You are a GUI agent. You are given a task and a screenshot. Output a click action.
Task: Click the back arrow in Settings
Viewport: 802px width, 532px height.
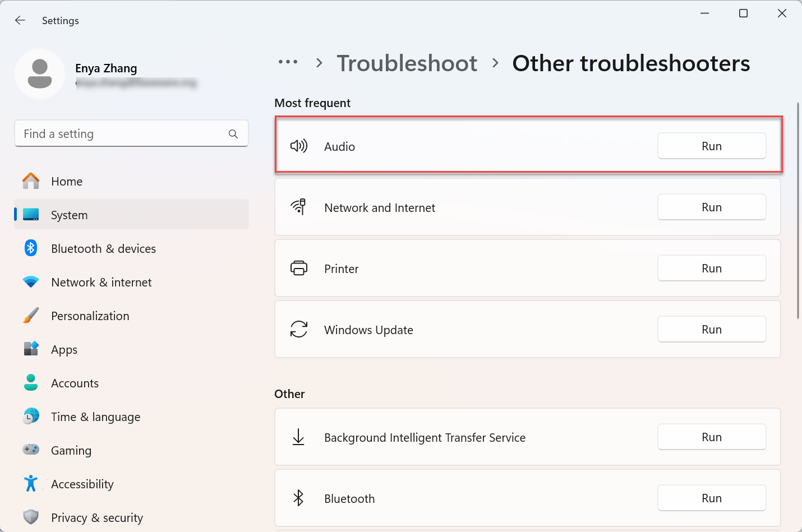[x=20, y=20]
